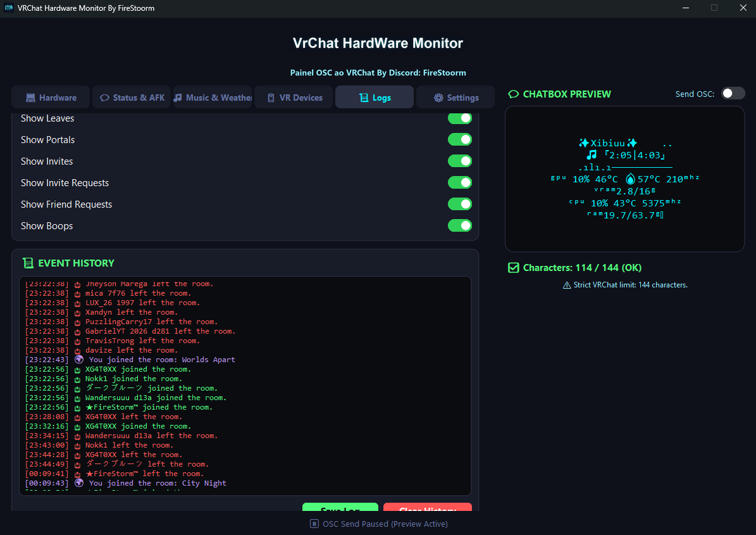Screen dimensions: 756x535
Task: Toggle Show Invites off
Action: coord(460,161)
